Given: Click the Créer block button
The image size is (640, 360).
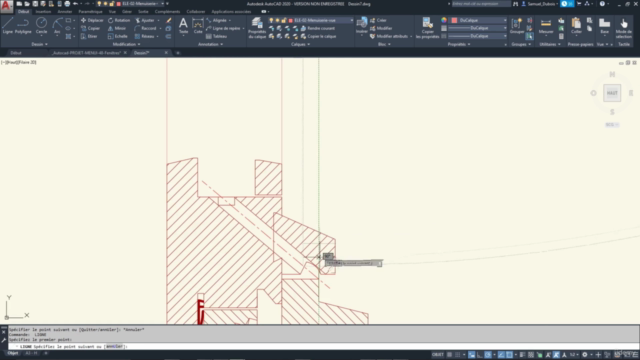Looking at the screenshot, I should tap(378, 20).
